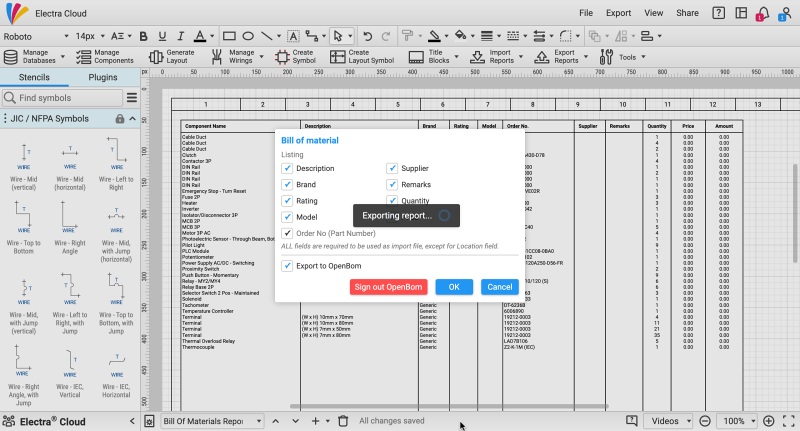800x431 pixels.
Task: Confirm the dialog with OK
Action: coord(454,287)
